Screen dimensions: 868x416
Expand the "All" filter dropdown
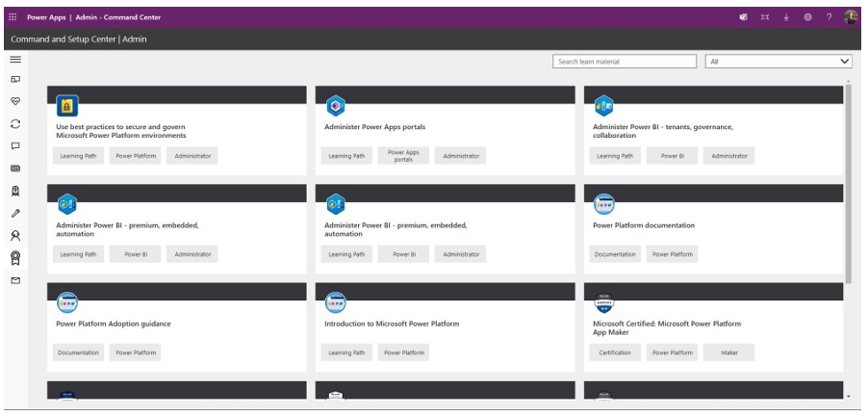tap(778, 62)
